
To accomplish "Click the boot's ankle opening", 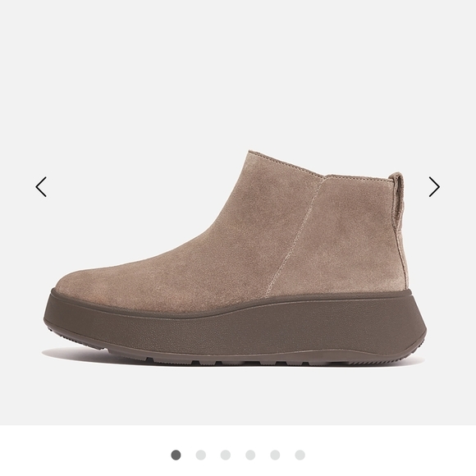I will (x=323, y=167).
